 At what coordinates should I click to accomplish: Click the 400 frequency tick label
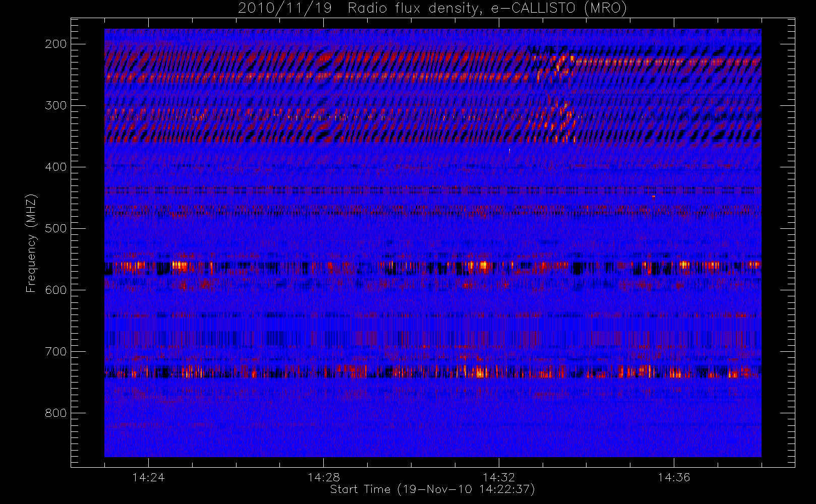pyautogui.click(x=55, y=167)
